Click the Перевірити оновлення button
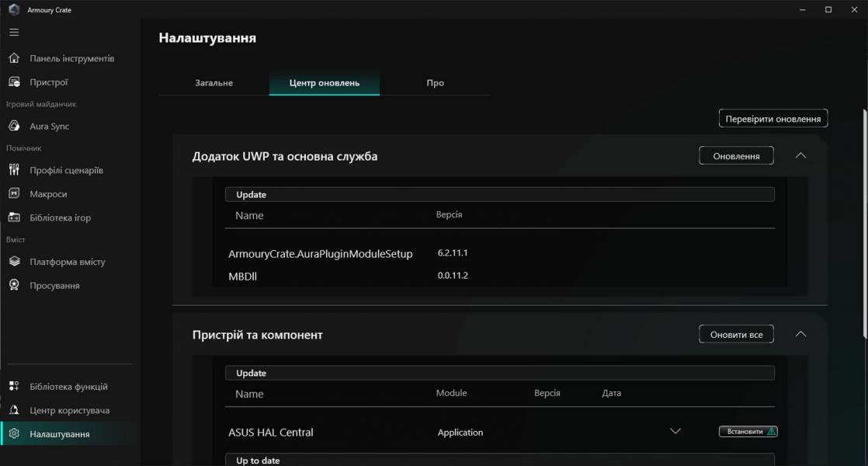 pos(773,119)
